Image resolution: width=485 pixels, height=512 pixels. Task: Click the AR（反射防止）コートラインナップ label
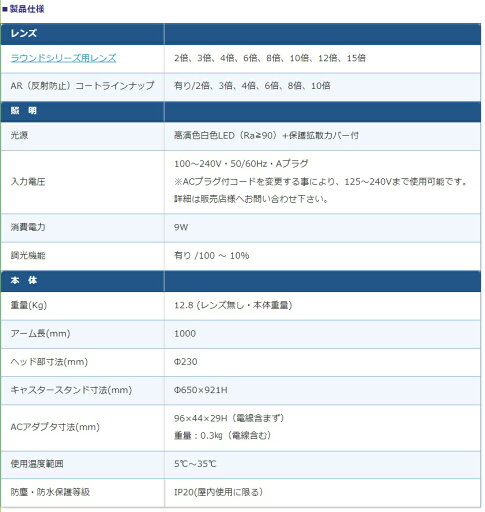(x=82, y=86)
